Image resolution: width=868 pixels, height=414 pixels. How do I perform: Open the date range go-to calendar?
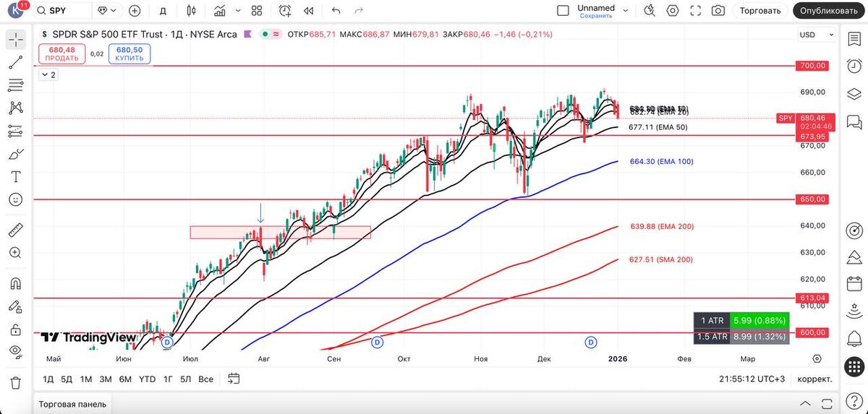[x=234, y=378]
